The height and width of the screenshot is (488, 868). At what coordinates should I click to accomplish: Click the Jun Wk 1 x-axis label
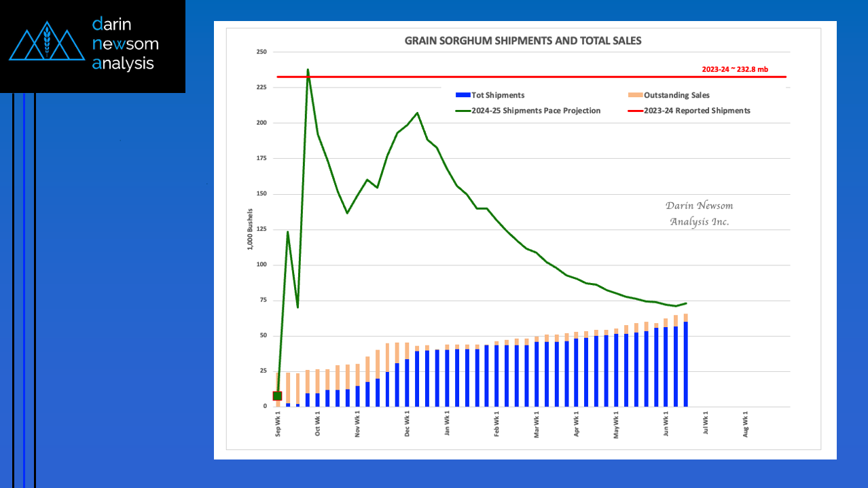pos(666,423)
